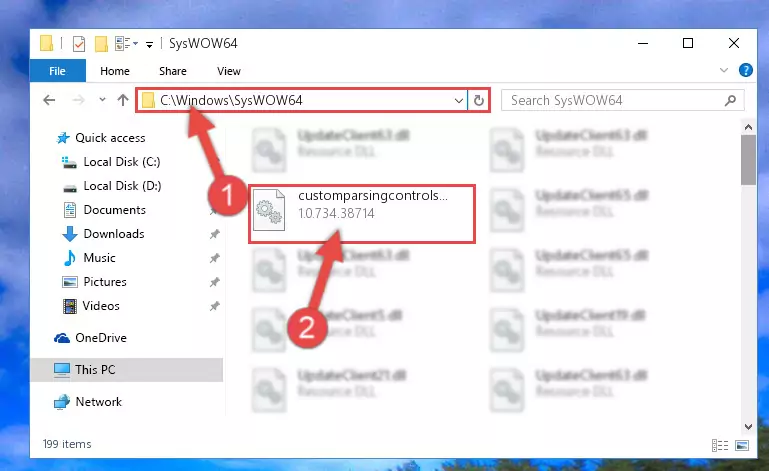Select Quick access in navigation pane
This screenshot has width=769, height=471.
click(110, 138)
